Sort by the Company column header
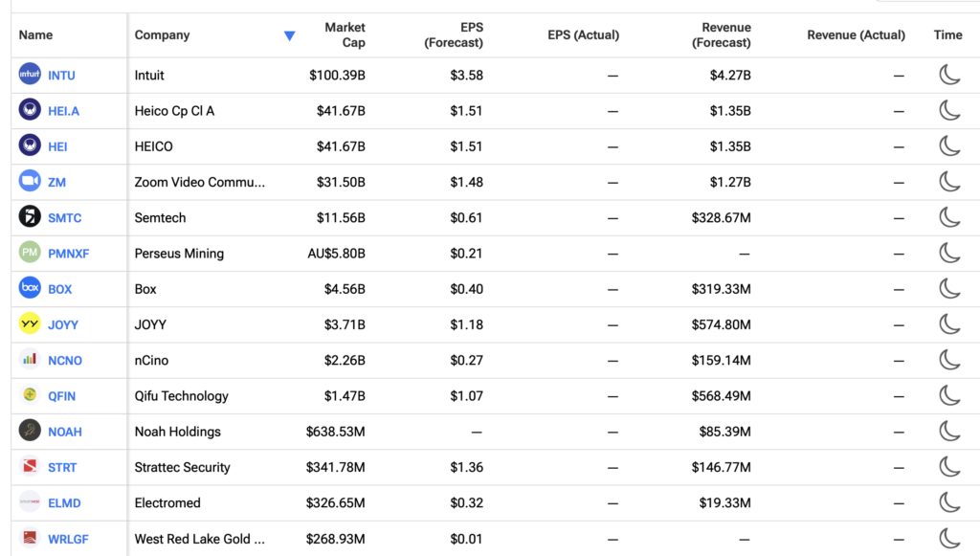The width and height of the screenshot is (980, 556). tap(162, 35)
